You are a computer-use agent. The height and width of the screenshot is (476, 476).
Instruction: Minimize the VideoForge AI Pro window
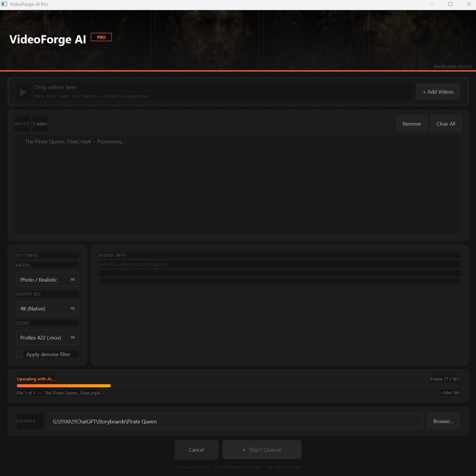point(432,4)
